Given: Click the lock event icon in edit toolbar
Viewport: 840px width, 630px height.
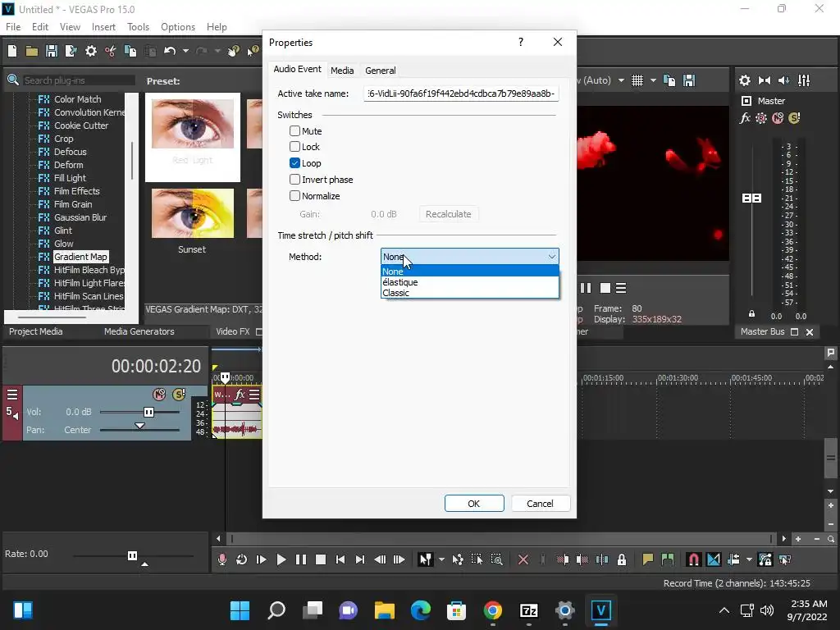Looking at the screenshot, I should [x=622, y=559].
